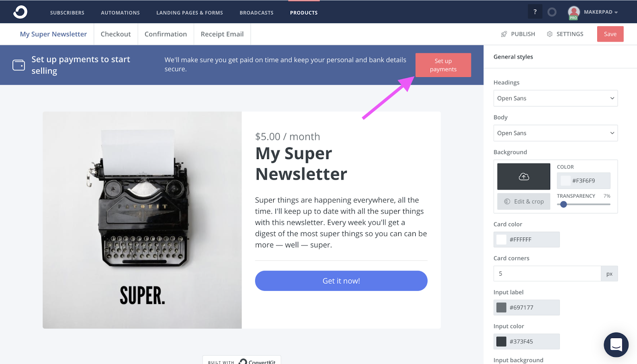Open Settings with the gear icon
Viewport: 637px width, 364px height.
pyautogui.click(x=550, y=34)
